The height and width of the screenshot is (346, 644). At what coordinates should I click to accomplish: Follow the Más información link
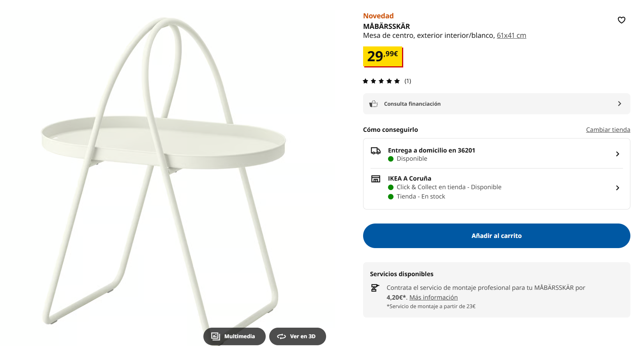pyautogui.click(x=433, y=298)
